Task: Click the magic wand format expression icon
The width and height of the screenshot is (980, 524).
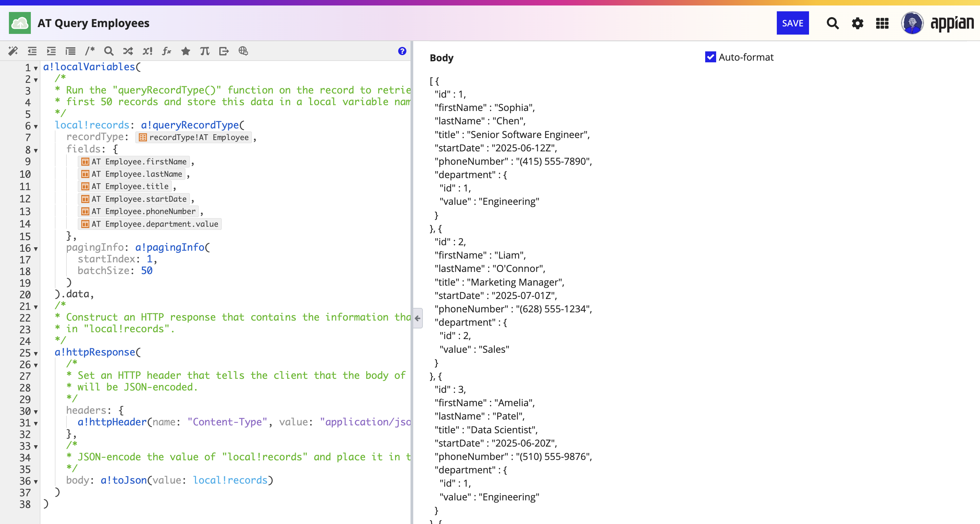Action: (x=13, y=51)
